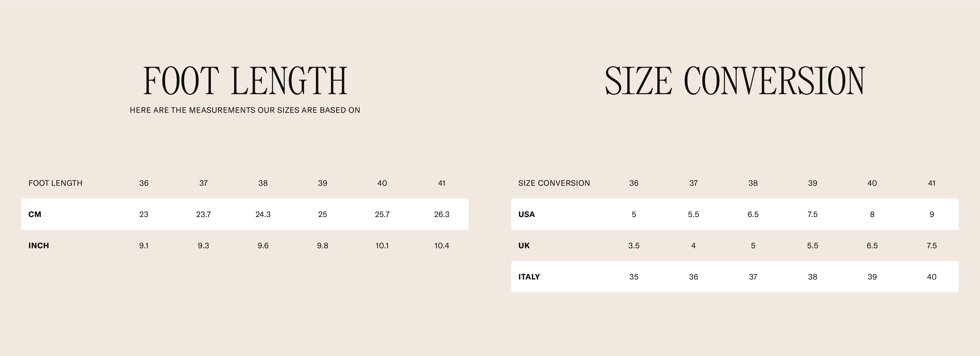This screenshot has height=356, width=980.
Task: Click the SIZE CONVERSION main heading
Action: click(735, 81)
